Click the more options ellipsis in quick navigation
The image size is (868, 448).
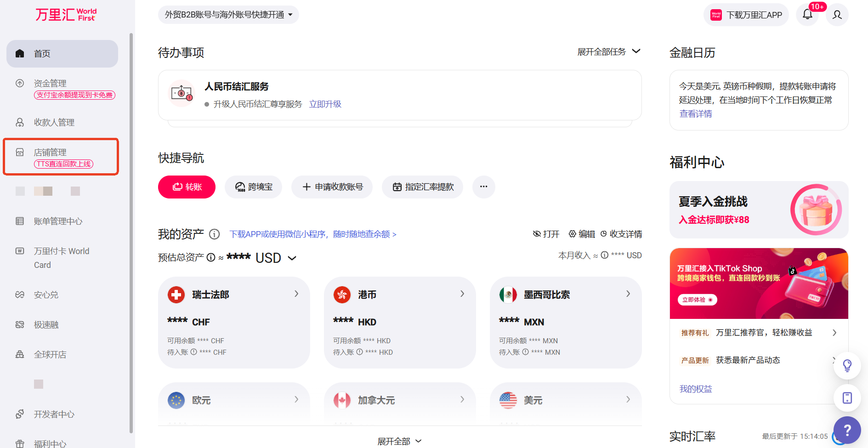(x=483, y=187)
